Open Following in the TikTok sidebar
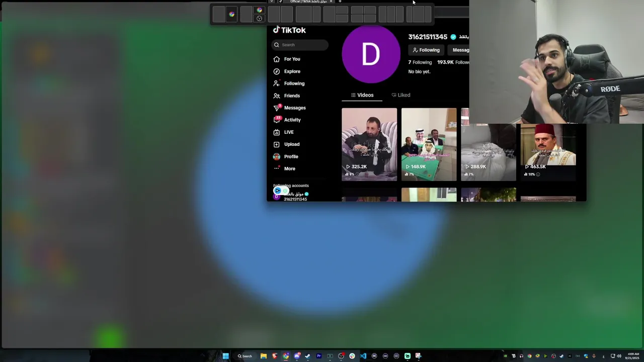This screenshot has width=644, height=362. pyautogui.click(x=294, y=83)
